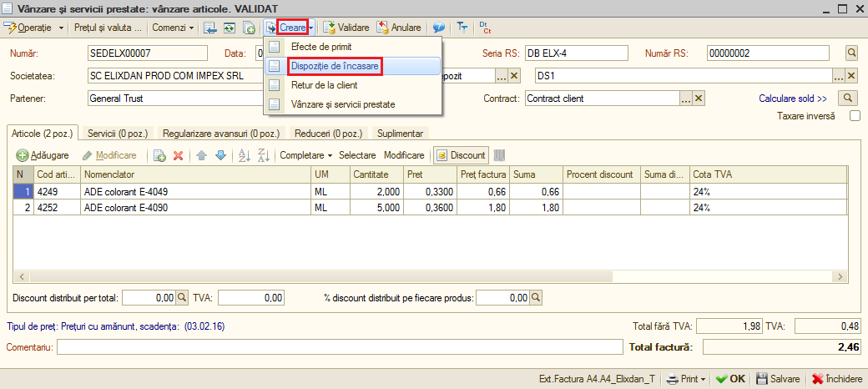Click the Salvare button
The image size is (868, 389).
click(x=778, y=379)
